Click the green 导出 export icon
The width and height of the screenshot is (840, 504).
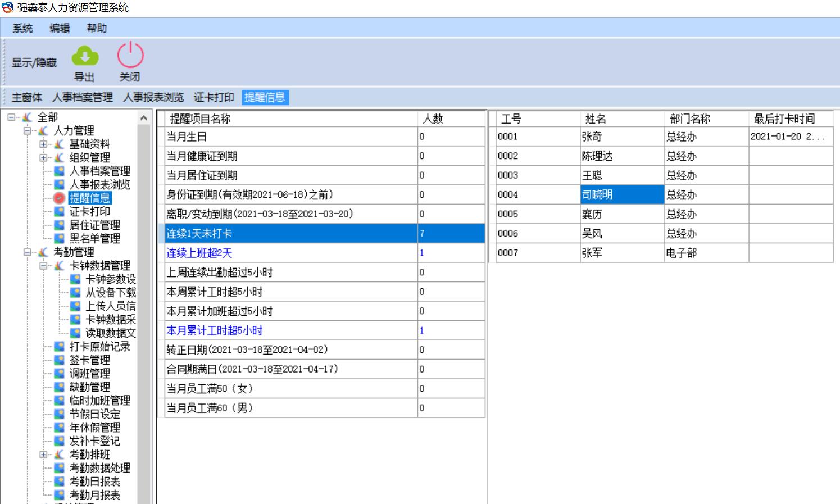84,56
